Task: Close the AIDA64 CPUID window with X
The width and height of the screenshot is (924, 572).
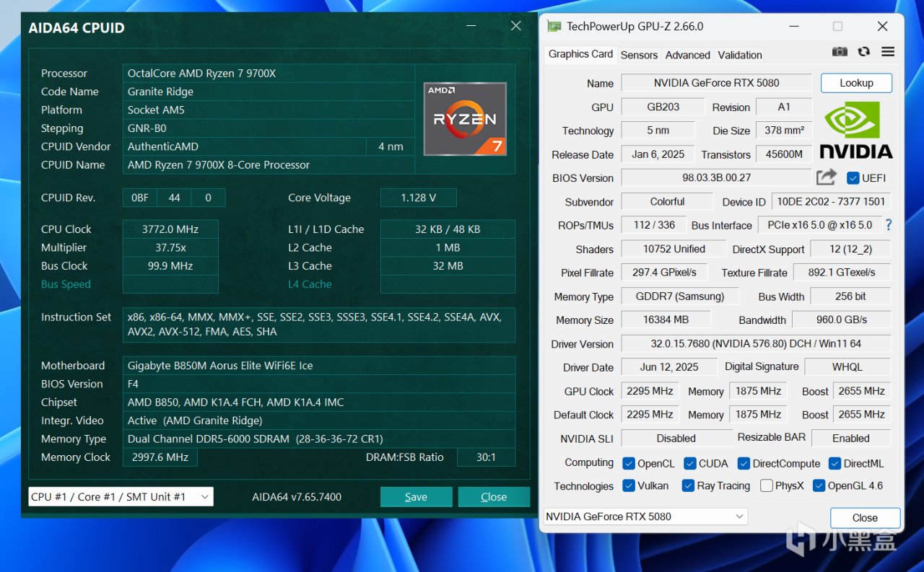Action: (x=515, y=27)
